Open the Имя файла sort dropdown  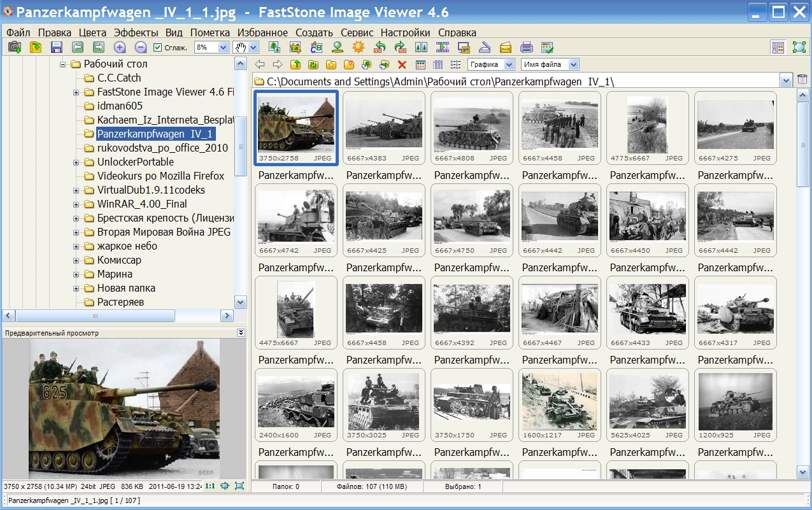(x=573, y=64)
